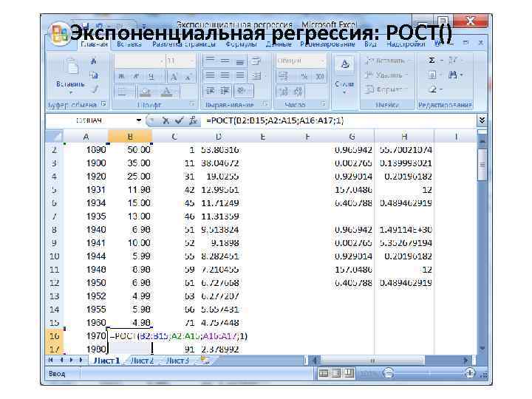Screen dimensions: 532x399
Task: Toggle bold (Ж) formatting
Action: (x=121, y=76)
